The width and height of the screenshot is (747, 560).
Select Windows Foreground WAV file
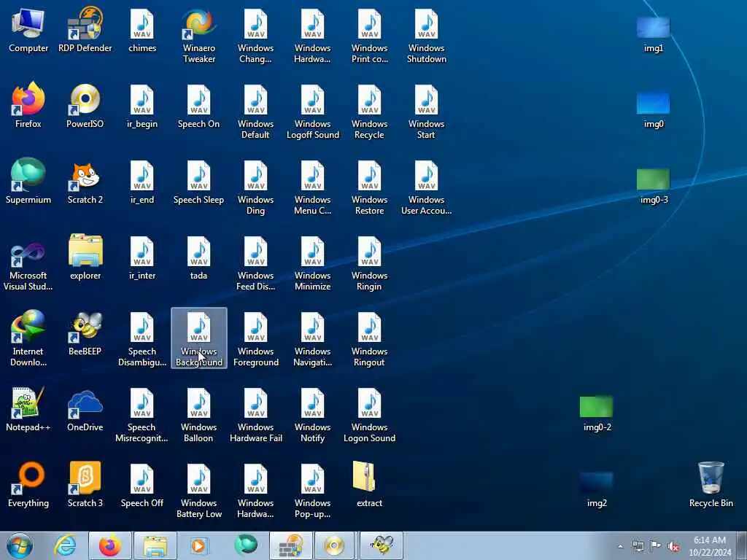click(x=255, y=339)
